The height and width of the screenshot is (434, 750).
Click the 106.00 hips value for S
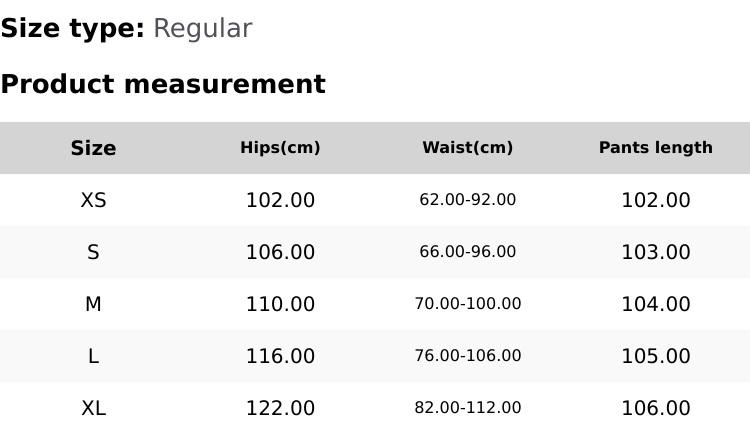280,252
